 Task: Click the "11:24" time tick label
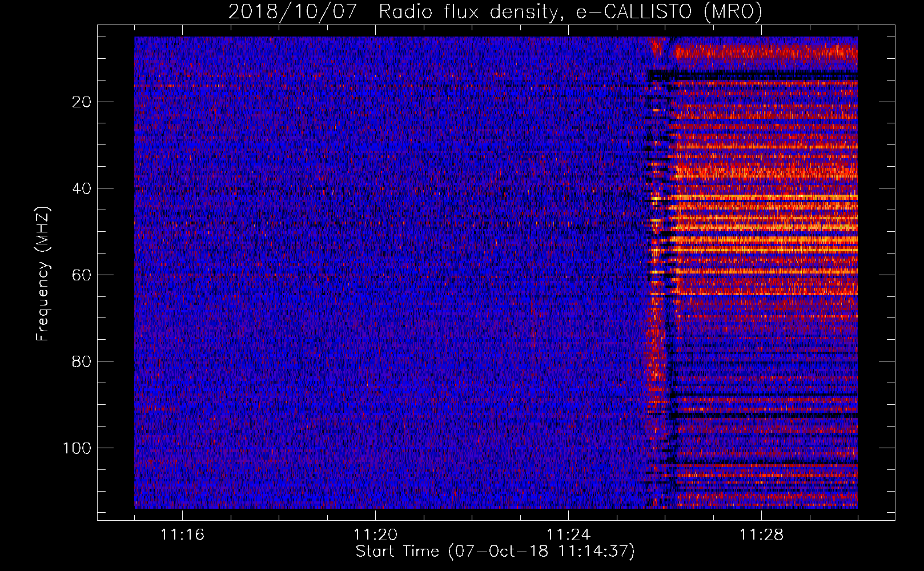[x=568, y=535]
